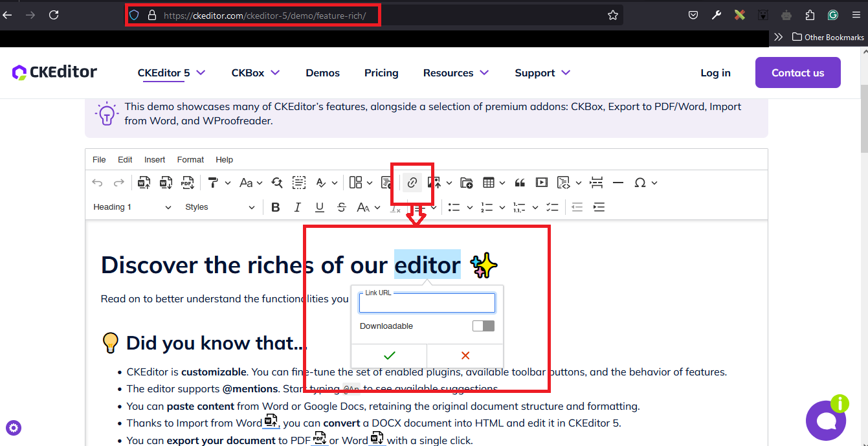The width and height of the screenshot is (868, 446).
Task: Click the Multi-level list toolbar icon
Action: 519,207
